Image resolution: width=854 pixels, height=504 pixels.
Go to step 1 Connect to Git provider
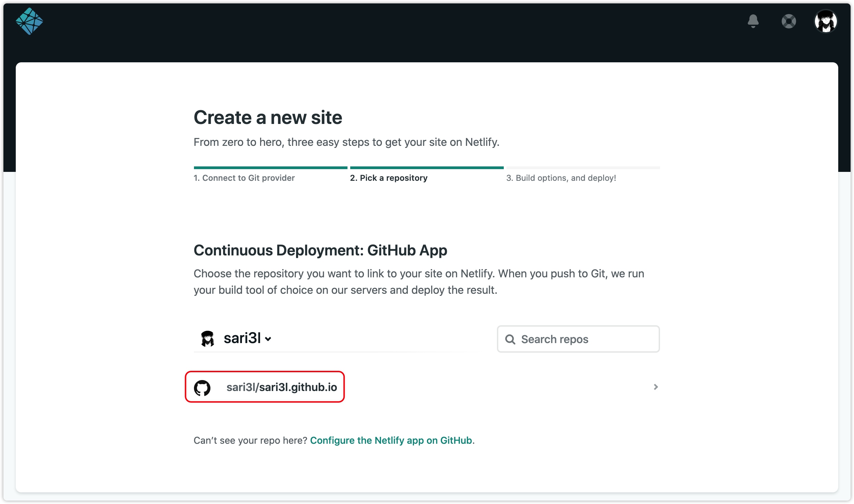point(244,178)
